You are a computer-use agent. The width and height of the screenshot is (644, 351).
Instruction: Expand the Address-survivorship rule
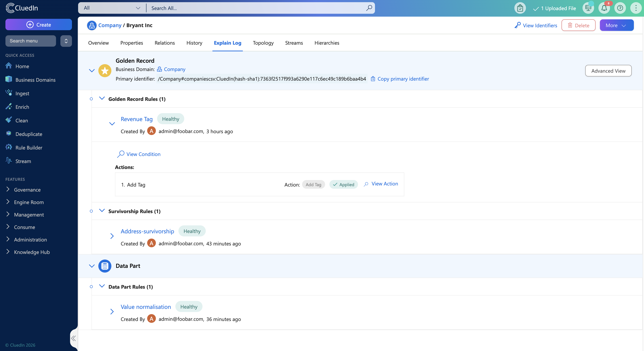point(112,236)
